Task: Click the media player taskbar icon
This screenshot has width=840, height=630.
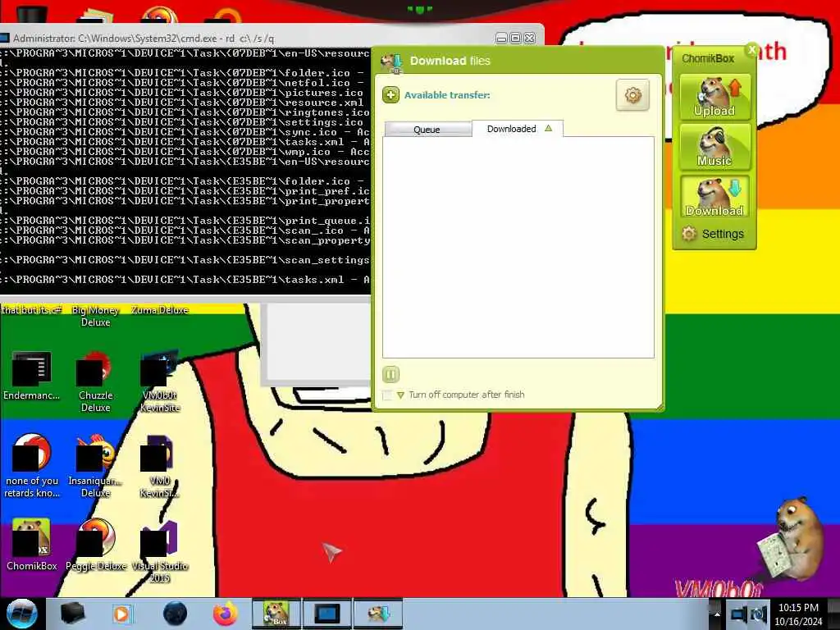Action: [x=122, y=614]
